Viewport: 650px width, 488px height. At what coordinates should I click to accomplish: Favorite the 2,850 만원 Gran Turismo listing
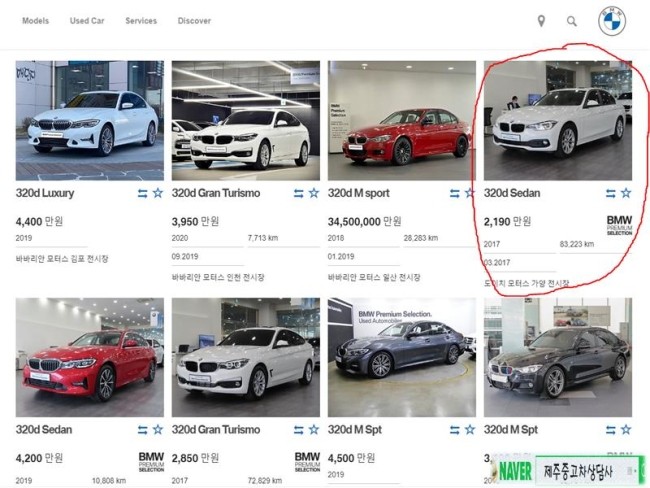pyautogui.click(x=314, y=430)
